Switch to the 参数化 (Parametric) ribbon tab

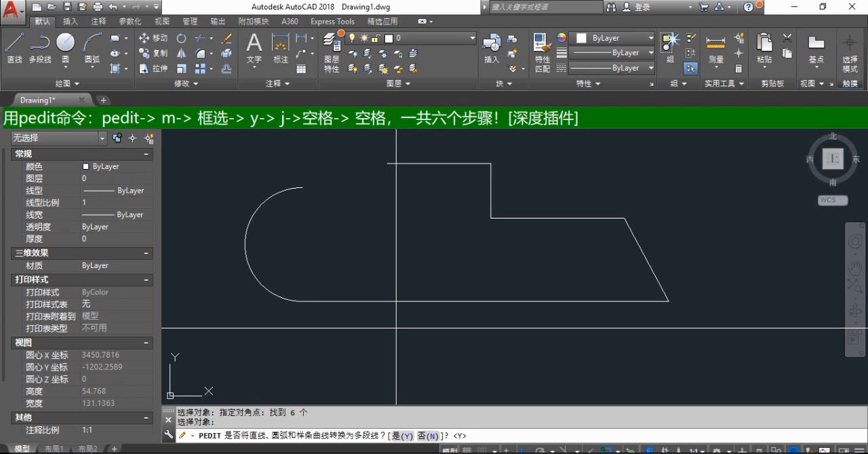pos(130,21)
